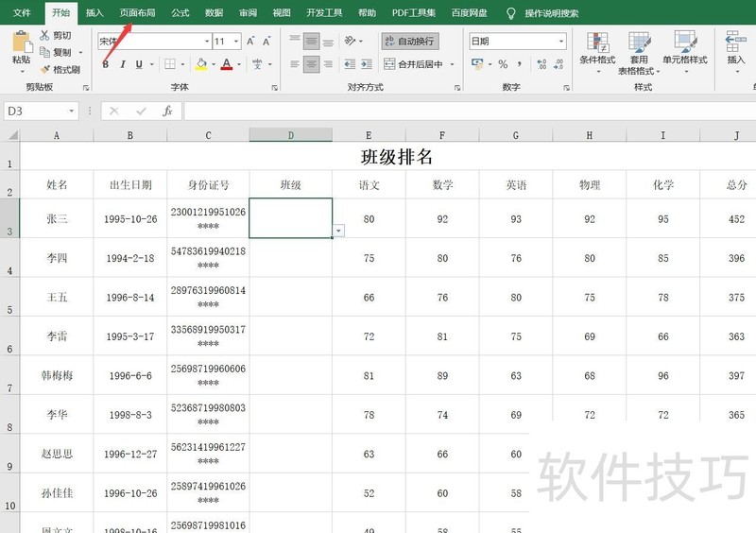Apply percent style
756x533 pixels.
pos(503,64)
